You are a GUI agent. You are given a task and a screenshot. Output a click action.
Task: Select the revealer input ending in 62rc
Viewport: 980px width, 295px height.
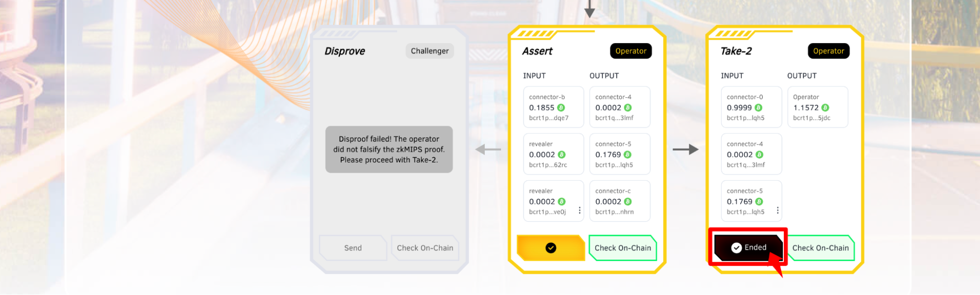click(x=553, y=154)
